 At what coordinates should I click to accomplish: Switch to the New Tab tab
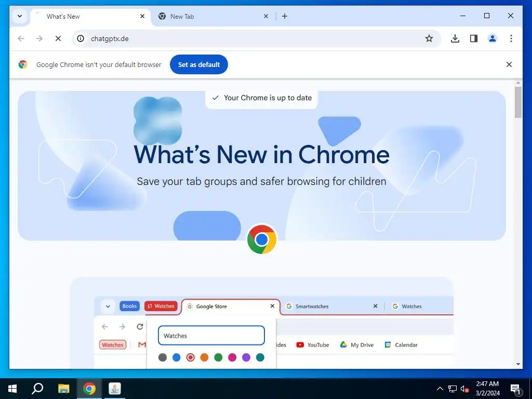coord(214,16)
